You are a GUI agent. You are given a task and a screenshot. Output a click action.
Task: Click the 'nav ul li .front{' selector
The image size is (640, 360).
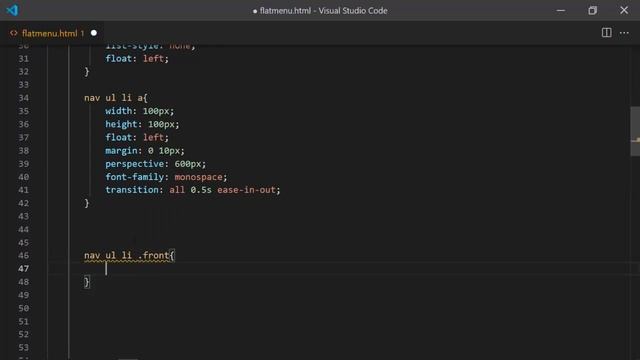point(129,256)
